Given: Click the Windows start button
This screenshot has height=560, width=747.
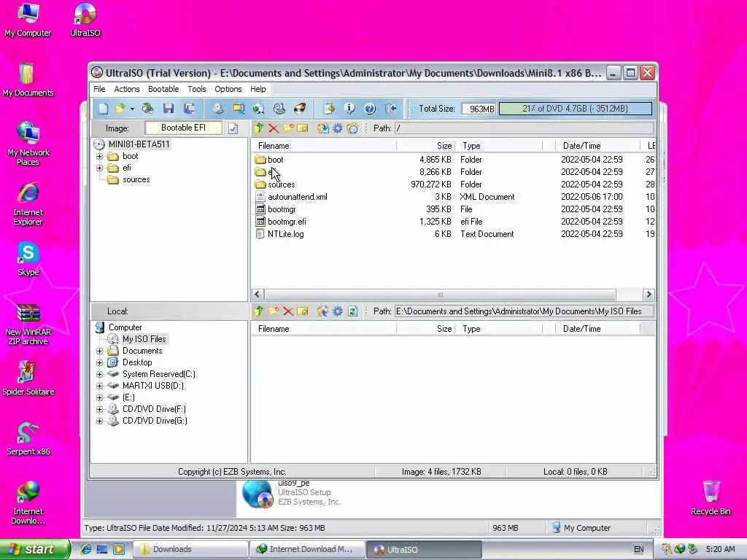Looking at the screenshot, I should (35, 549).
